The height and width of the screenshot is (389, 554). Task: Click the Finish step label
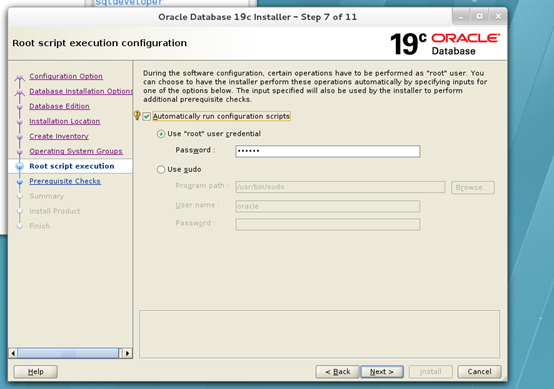(x=40, y=226)
